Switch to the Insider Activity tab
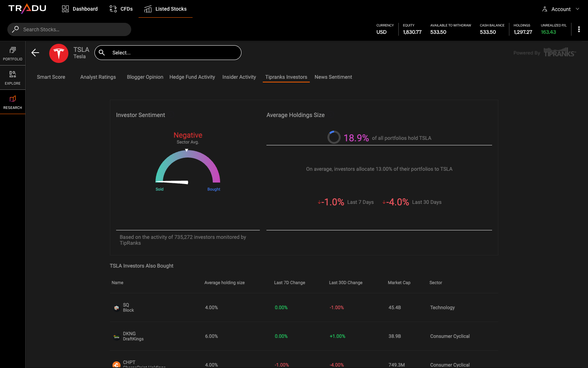This screenshot has height=368, width=588. pyautogui.click(x=239, y=77)
